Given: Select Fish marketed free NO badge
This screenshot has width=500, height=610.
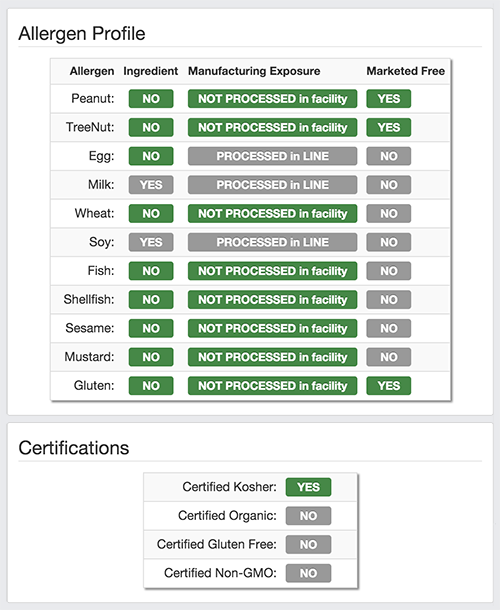Looking at the screenshot, I should coord(388,271).
